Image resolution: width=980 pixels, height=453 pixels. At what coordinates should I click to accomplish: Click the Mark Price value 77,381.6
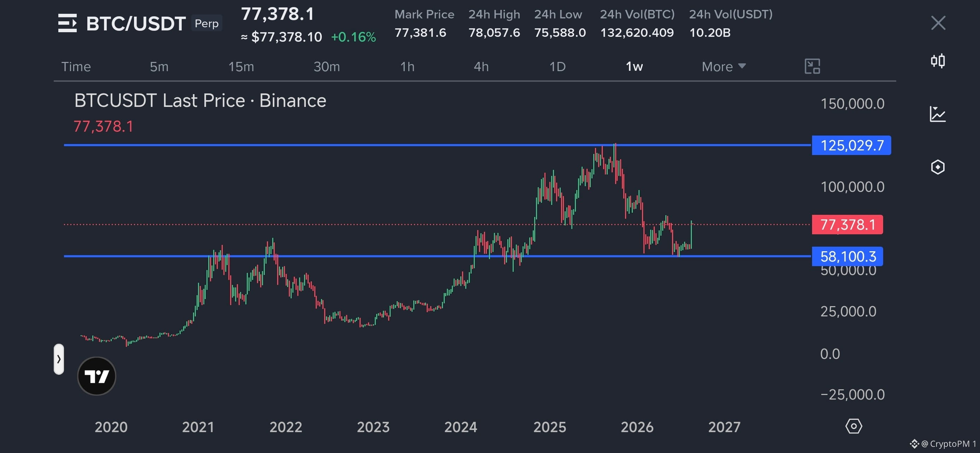pyautogui.click(x=420, y=33)
